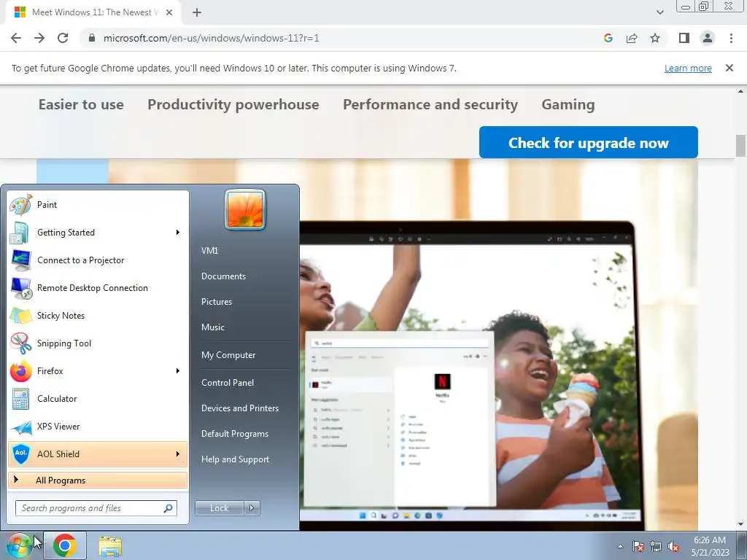747x560 pixels.
Task: Expand the Getting Started submenu arrow
Action: (x=178, y=233)
